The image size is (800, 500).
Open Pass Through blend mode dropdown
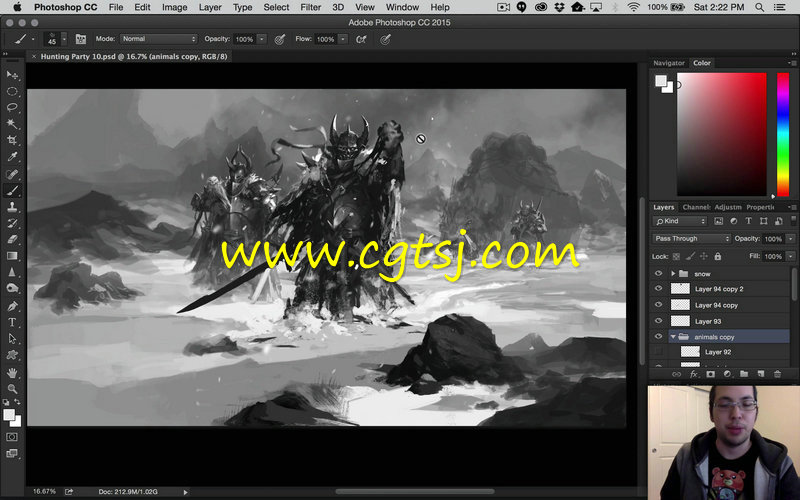click(x=691, y=239)
